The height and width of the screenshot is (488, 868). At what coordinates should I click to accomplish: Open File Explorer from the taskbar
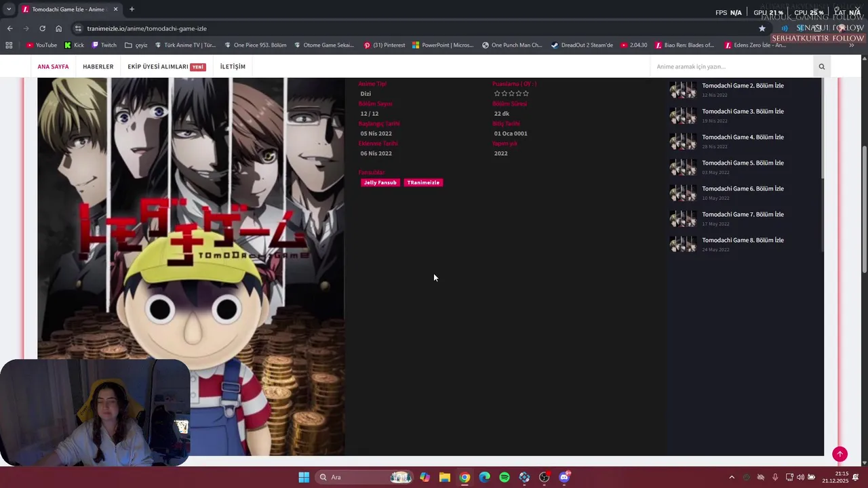pos(444,477)
